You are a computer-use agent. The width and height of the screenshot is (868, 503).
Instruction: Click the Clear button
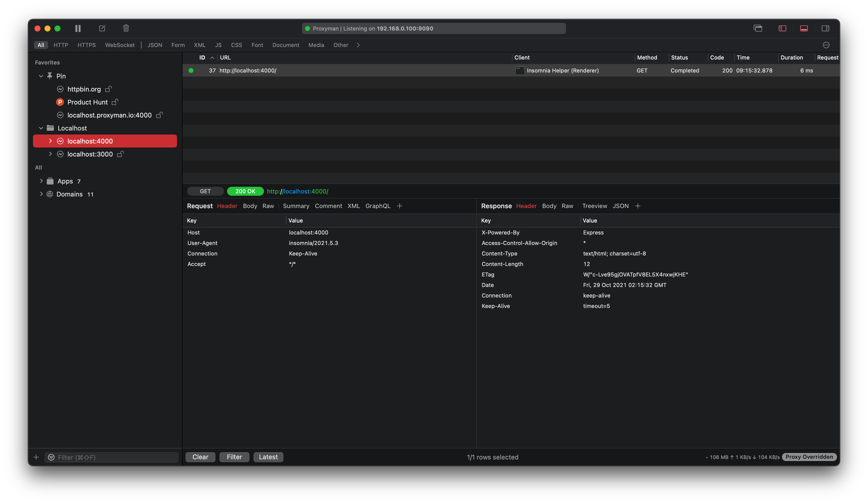[x=200, y=457]
